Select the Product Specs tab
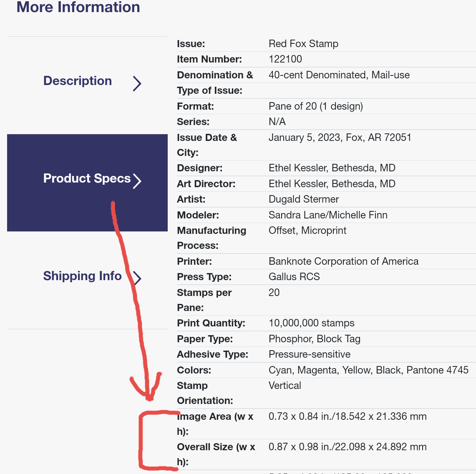Image resolution: width=476 pixels, height=474 pixels. click(88, 183)
